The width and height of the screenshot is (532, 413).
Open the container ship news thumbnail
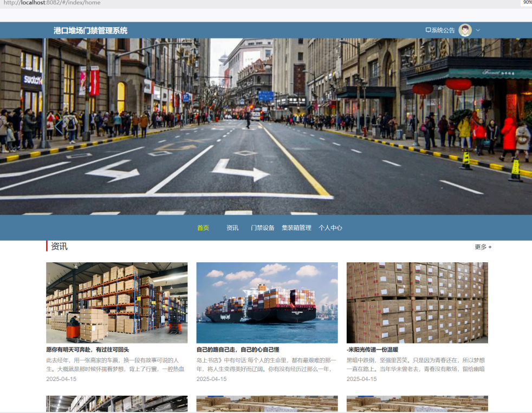tap(267, 302)
